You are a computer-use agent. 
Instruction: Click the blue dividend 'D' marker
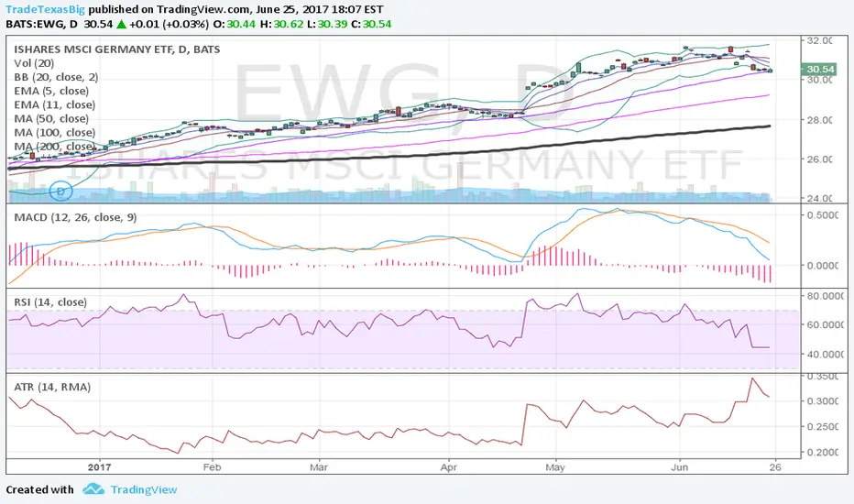click(x=61, y=192)
